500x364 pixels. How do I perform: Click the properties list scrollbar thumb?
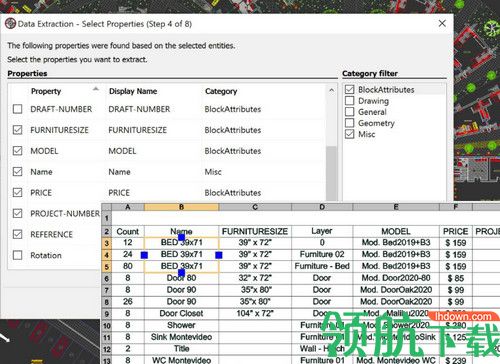331,173
